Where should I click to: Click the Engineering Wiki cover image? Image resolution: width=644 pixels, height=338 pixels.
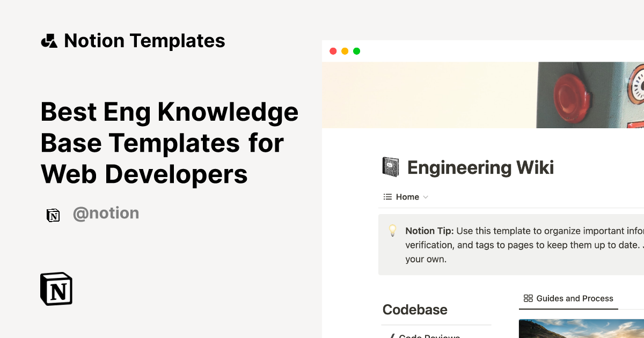[483, 95]
